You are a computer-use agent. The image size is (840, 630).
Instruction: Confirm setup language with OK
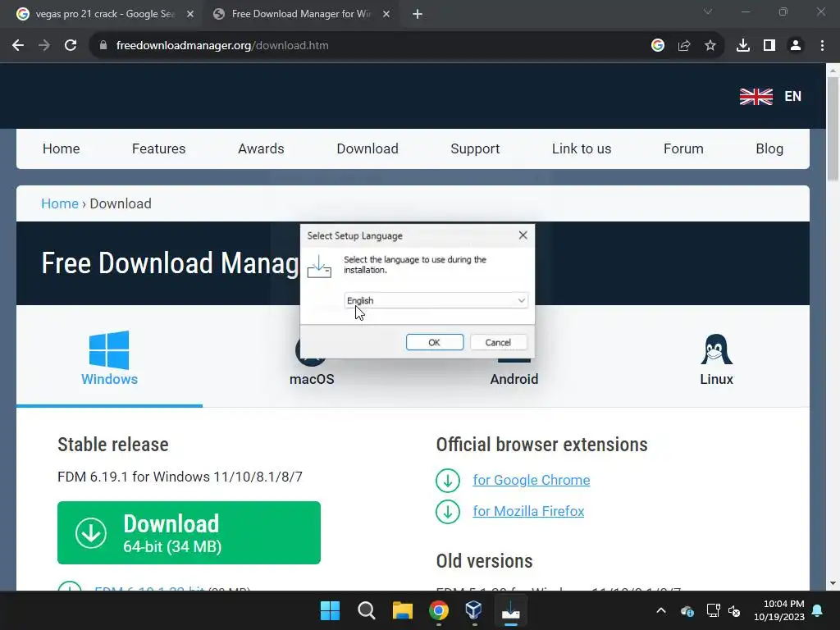435,342
